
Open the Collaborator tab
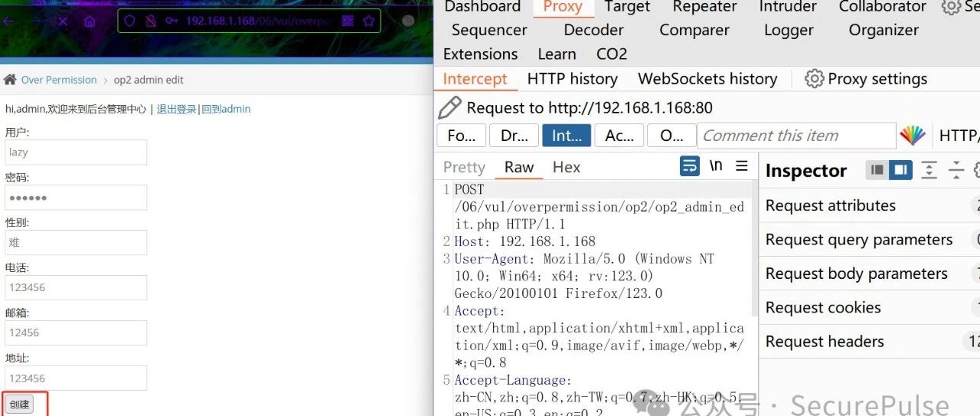[x=883, y=7]
